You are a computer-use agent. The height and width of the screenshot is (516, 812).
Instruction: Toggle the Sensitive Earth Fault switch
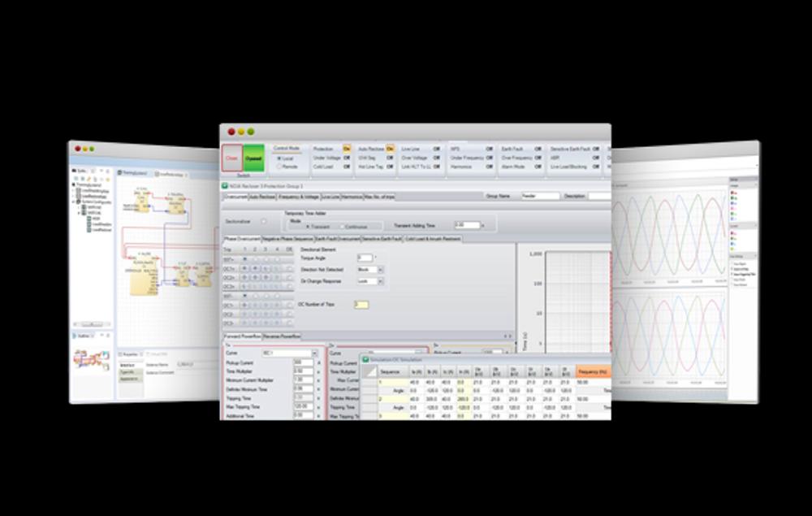click(x=595, y=149)
